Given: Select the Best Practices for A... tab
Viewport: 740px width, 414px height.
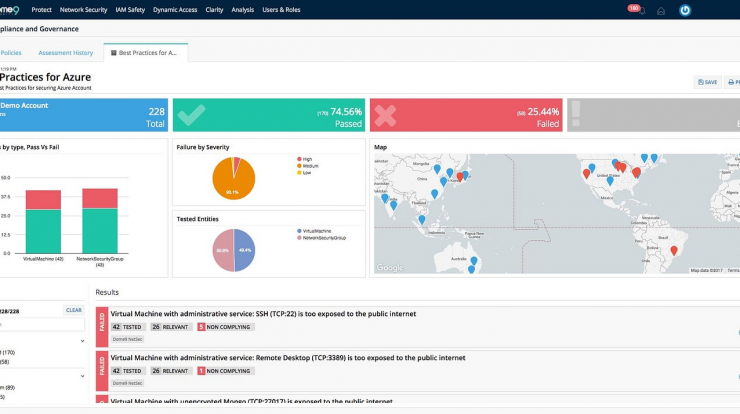Looking at the screenshot, I should (x=146, y=53).
